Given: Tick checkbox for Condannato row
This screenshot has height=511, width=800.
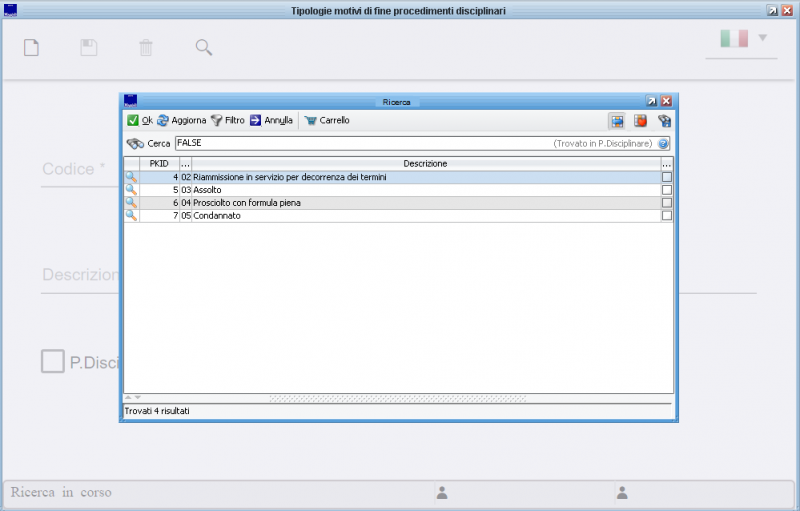Looking at the screenshot, I should tap(666, 215).
